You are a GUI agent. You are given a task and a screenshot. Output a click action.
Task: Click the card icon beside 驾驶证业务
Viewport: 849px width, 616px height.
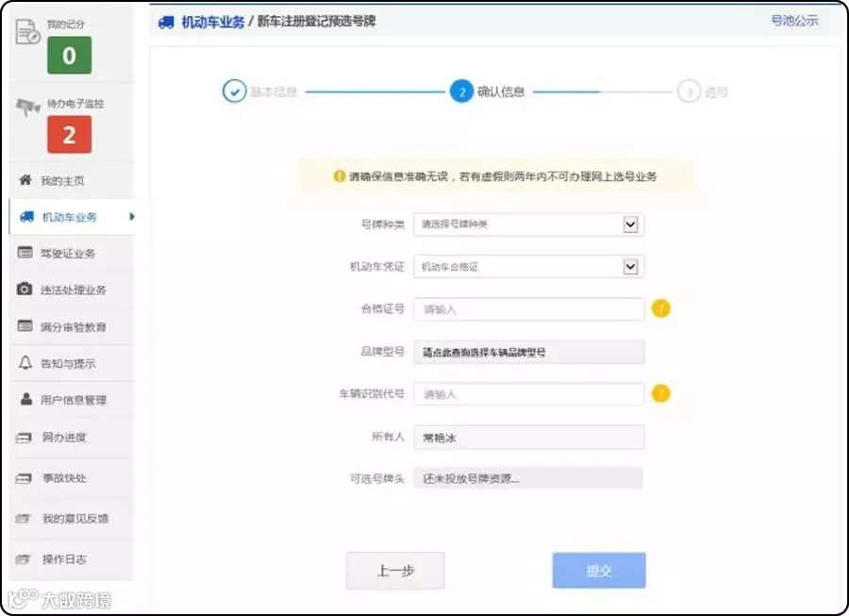pyautogui.click(x=25, y=252)
